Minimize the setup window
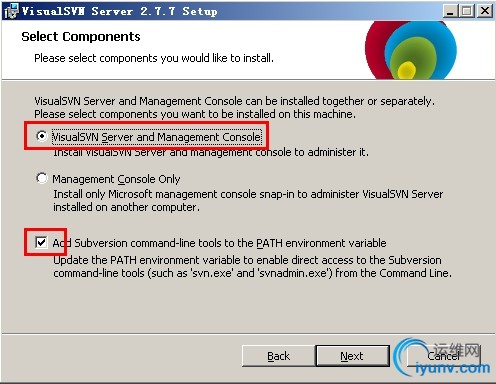 [450, 11]
